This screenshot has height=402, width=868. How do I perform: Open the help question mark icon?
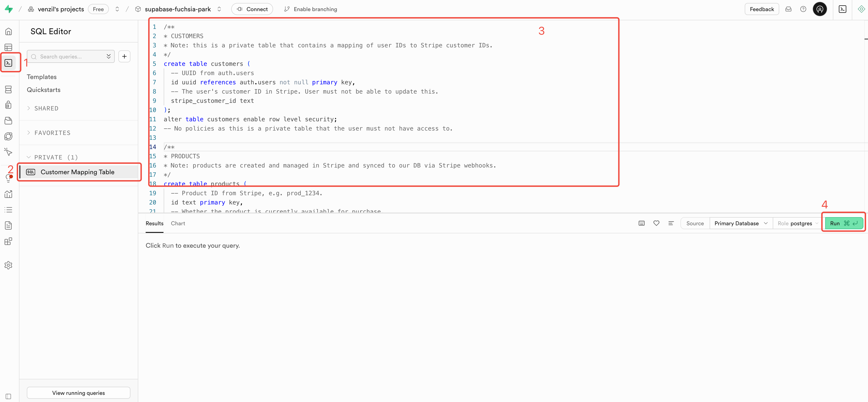tap(803, 9)
